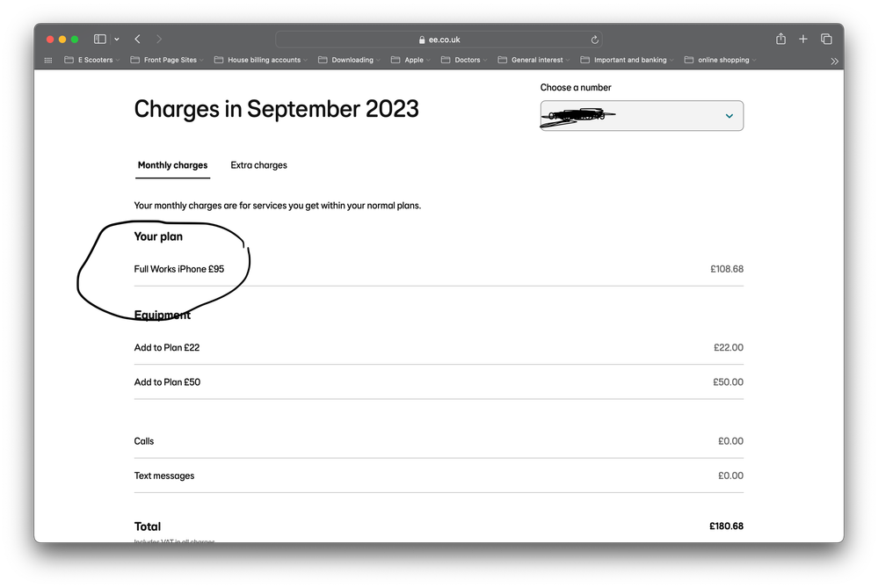The image size is (878, 588).
Task: Show the tab overview icon
Action: (x=826, y=39)
